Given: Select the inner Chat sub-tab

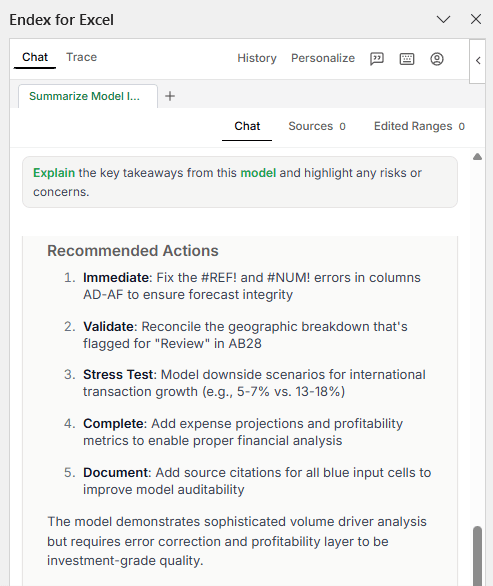Looking at the screenshot, I should click(x=247, y=126).
